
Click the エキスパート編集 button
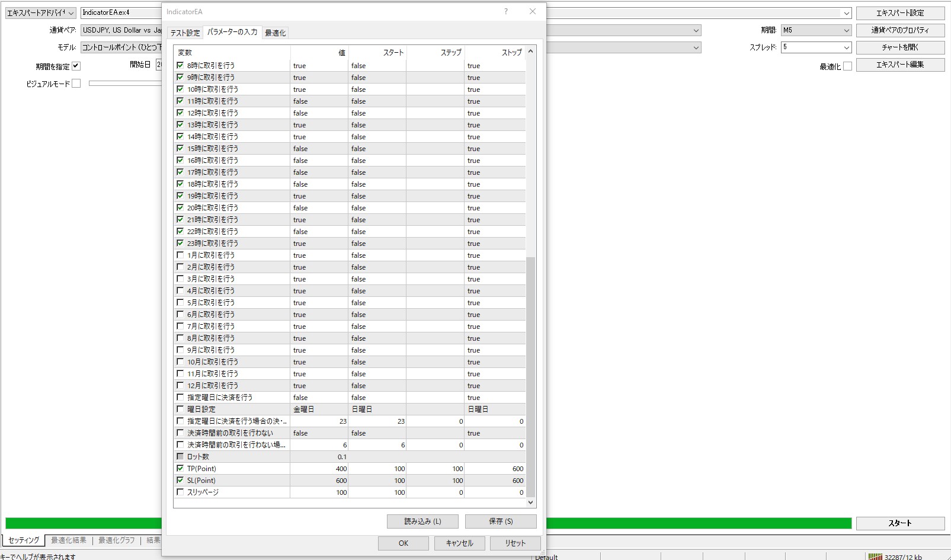[900, 65]
